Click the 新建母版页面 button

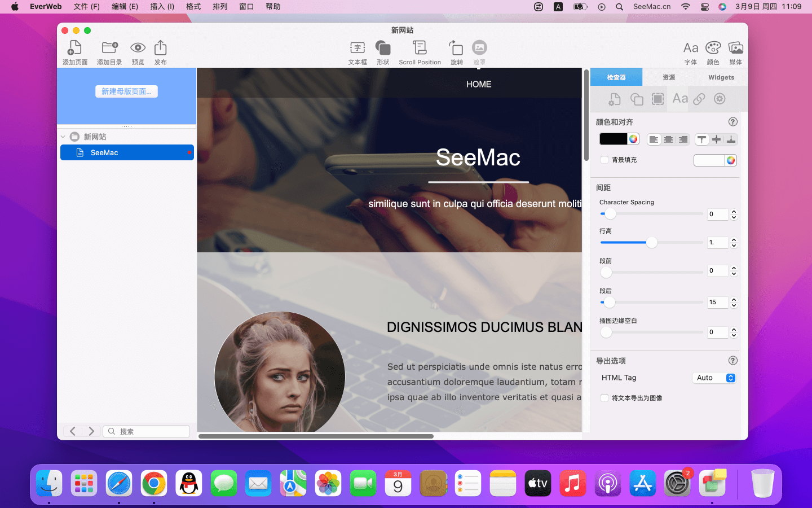[x=126, y=91]
